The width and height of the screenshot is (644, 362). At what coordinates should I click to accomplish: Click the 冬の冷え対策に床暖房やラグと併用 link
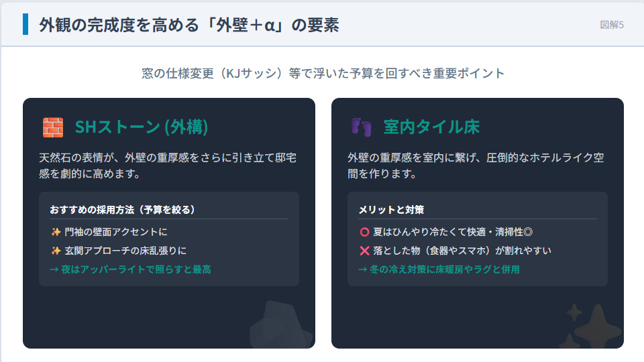(439, 269)
